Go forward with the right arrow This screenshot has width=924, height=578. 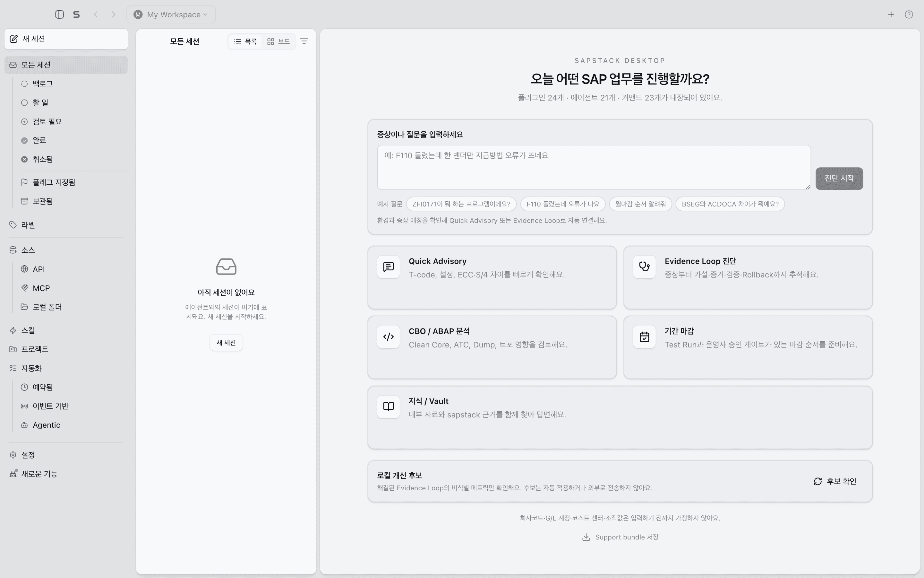[x=113, y=14]
